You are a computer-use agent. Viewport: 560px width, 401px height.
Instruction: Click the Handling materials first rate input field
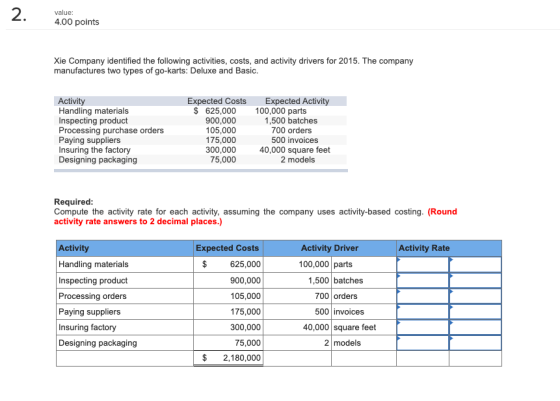click(x=422, y=265)
